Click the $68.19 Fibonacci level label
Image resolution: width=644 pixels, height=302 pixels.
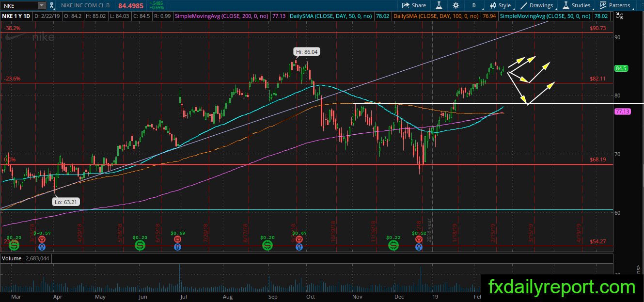pyautogui.click(x=598, y=159)
